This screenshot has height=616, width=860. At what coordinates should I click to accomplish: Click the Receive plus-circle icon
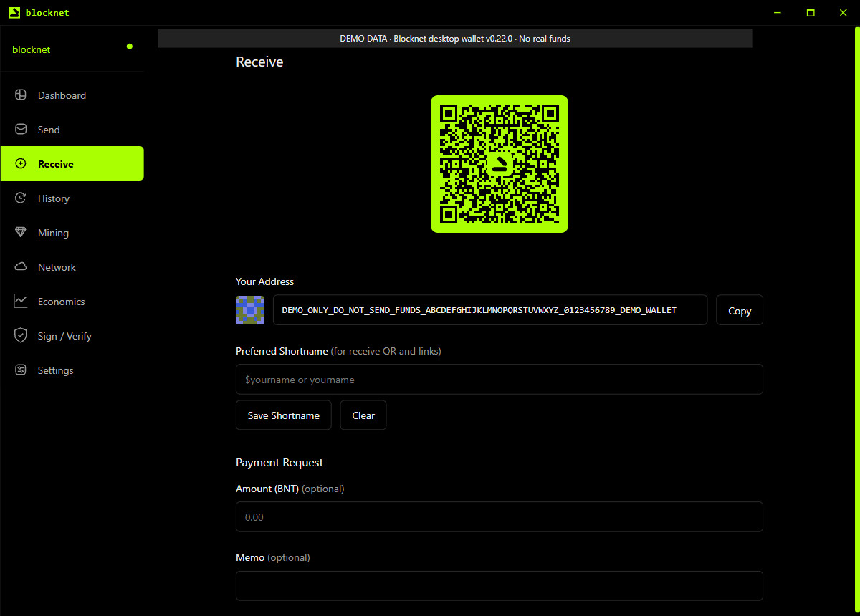pos(21,164)
